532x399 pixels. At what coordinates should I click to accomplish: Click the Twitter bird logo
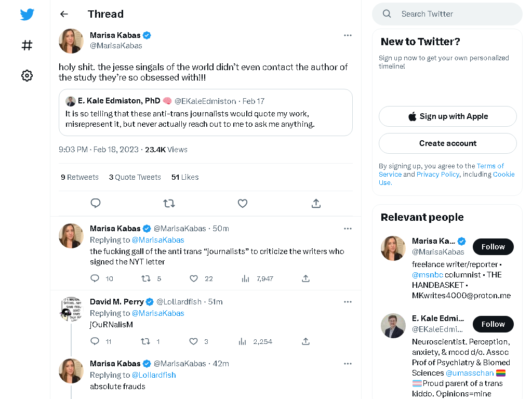pos(27,14)
